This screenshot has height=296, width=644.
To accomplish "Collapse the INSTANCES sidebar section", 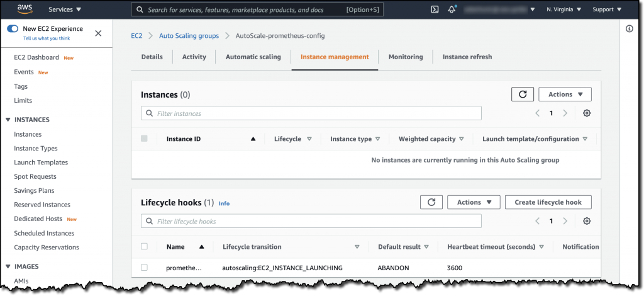I will (x=8, y=120).
